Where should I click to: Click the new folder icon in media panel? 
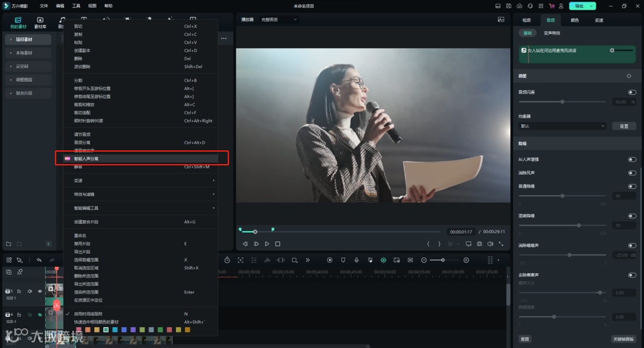point(8,244)
